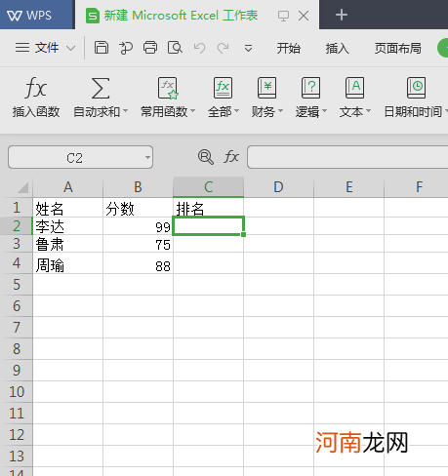The width and height of the screenshot is (448, 476).
Task: Open the common functions star icon
Action: 168,88
